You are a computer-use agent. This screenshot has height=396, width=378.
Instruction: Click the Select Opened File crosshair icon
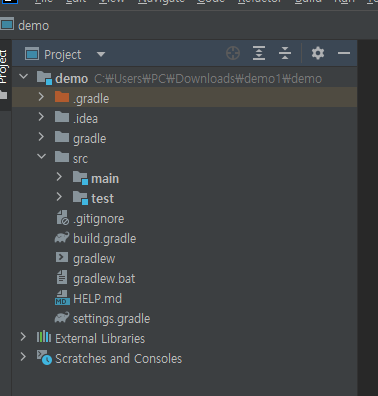pos(233,53)
